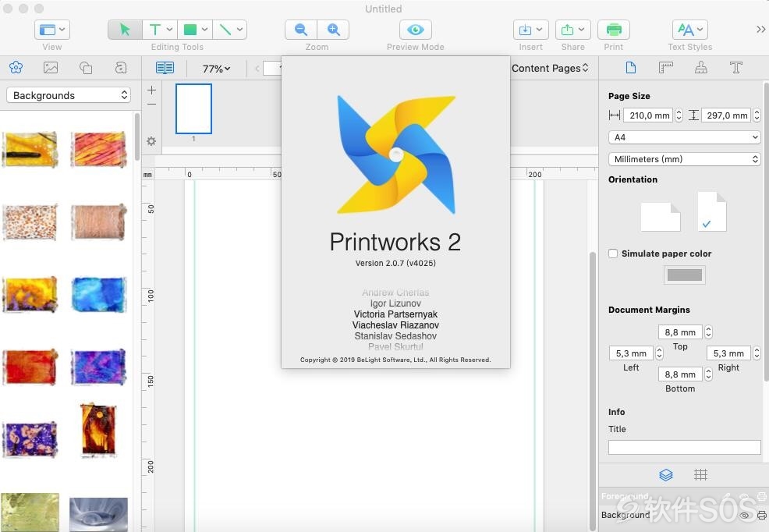This screenshot has height=532, width=769.
Task: Choose landscape page orientation
Action: pyautogui.click(x=661, y=217)
